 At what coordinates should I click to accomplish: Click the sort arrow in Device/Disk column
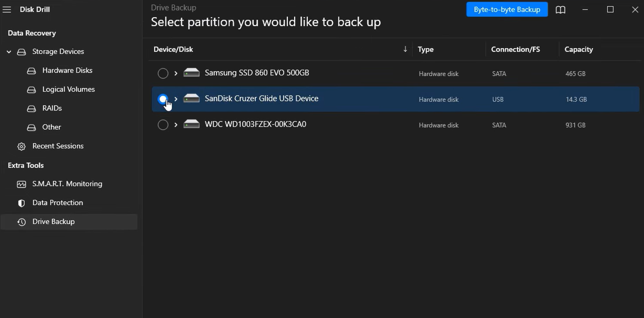[405, 49]
